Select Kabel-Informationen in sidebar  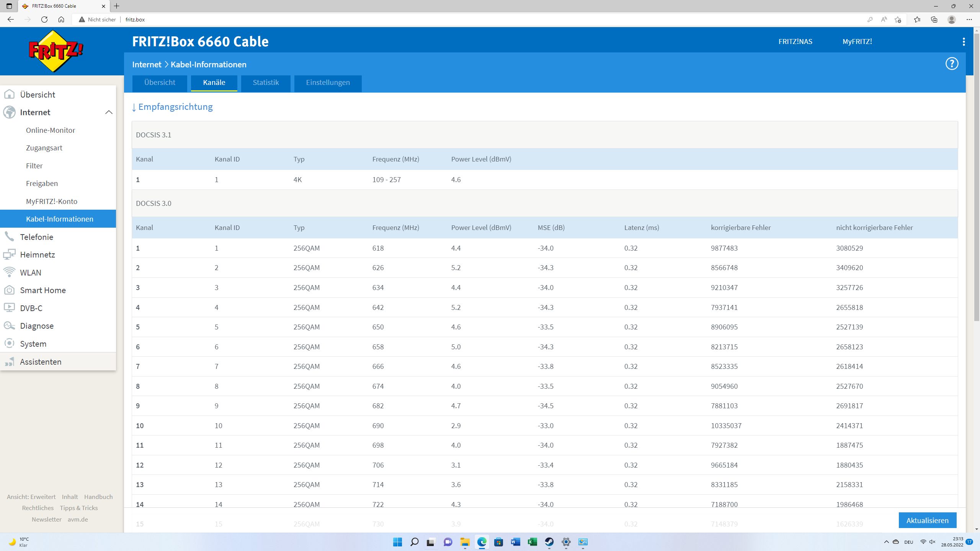click(x=58, y=219)
